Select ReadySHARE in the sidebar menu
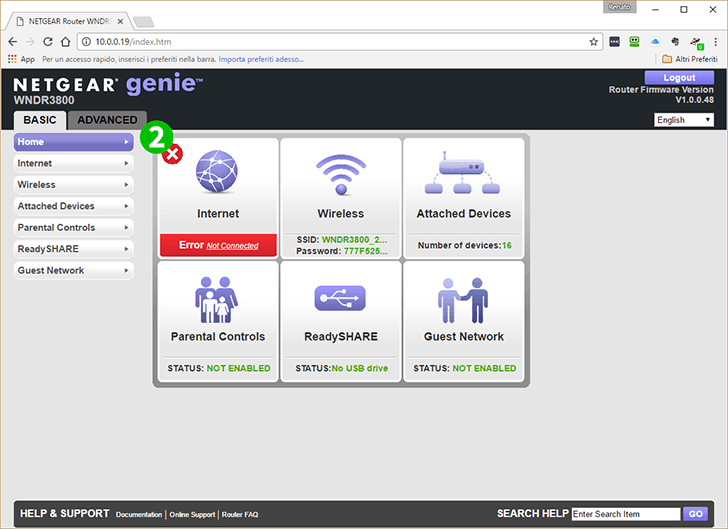 [x=74, y=249]
